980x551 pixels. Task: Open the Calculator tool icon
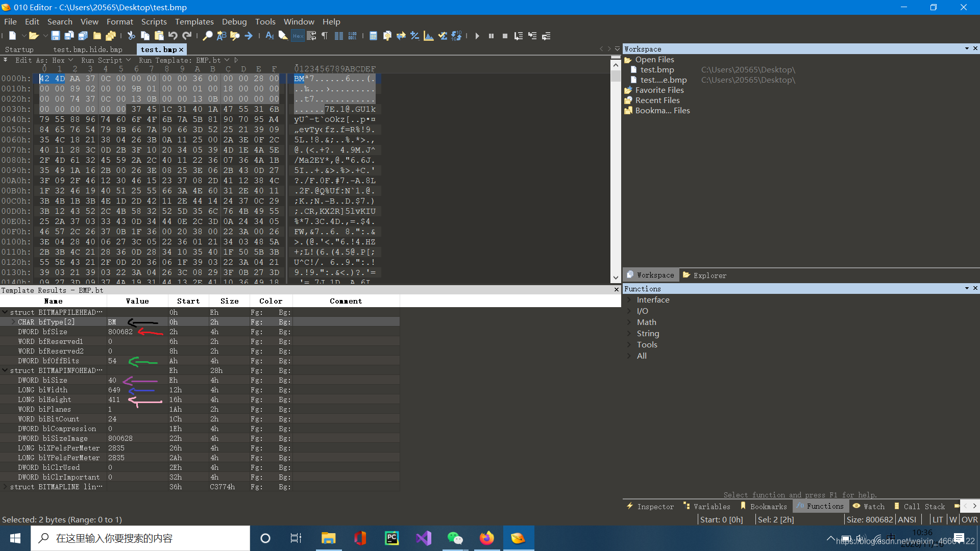373,36
